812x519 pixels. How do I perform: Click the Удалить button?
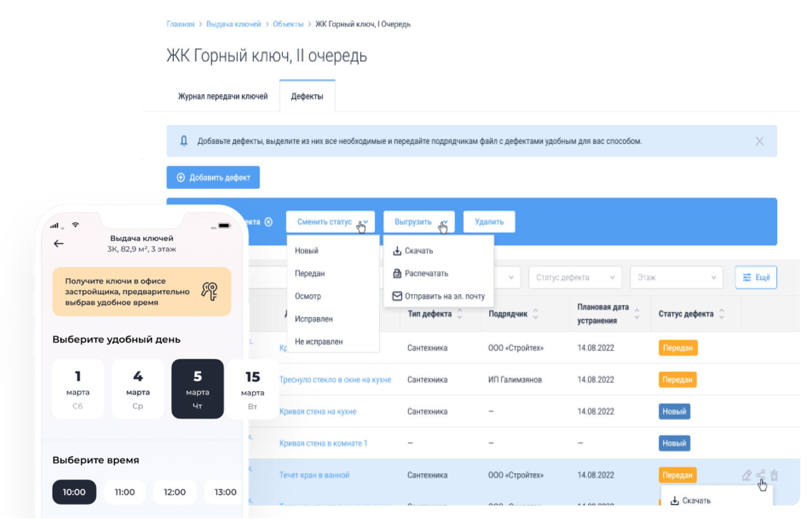point(489,222)
